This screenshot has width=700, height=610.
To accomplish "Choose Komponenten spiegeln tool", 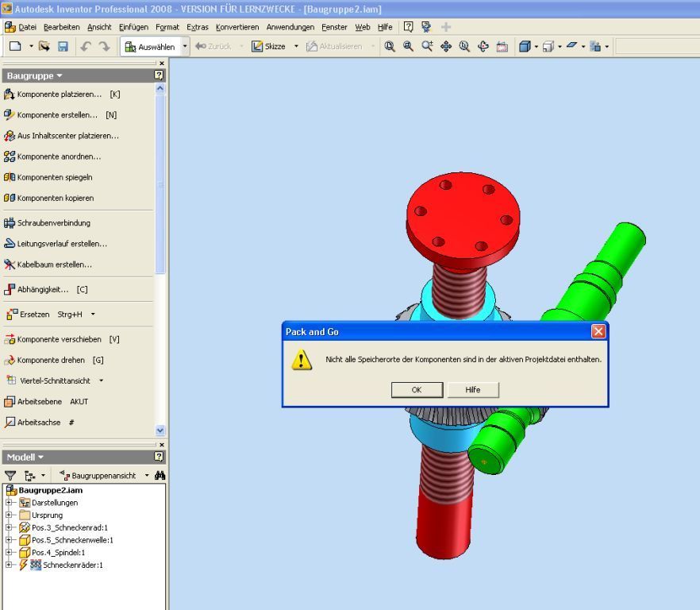I will pyautogui.click(x=48, y=177).
